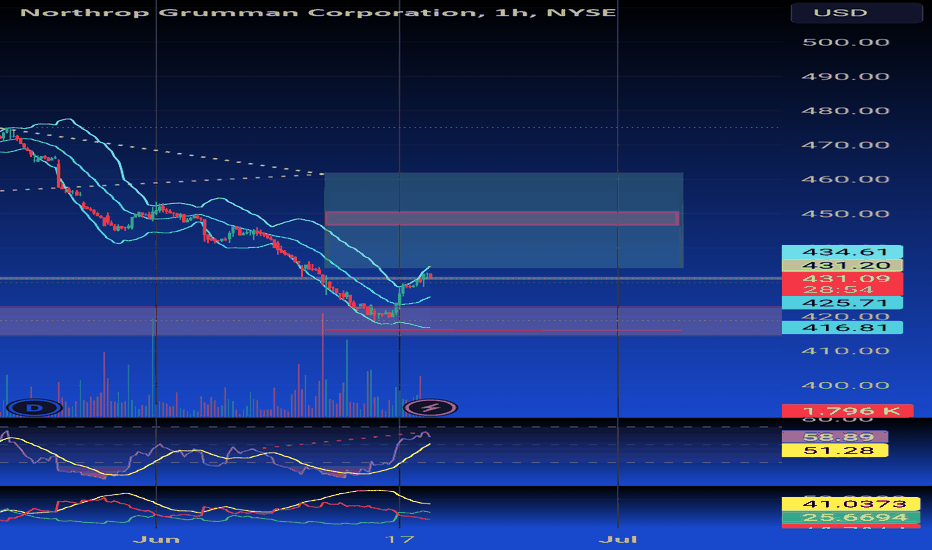932x550 pixels.
Task: Click the 425.71 middle band price label
Action: [x=842, y=303]
